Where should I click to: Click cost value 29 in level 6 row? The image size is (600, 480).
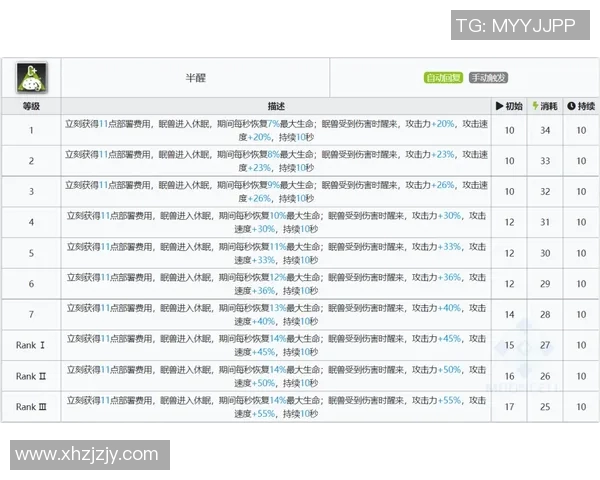[x=545, y=284]
